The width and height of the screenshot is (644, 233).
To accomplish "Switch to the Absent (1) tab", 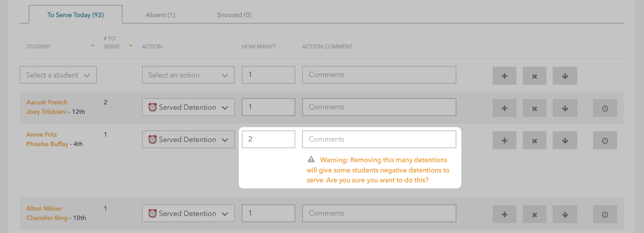I will tap(160, 15).
